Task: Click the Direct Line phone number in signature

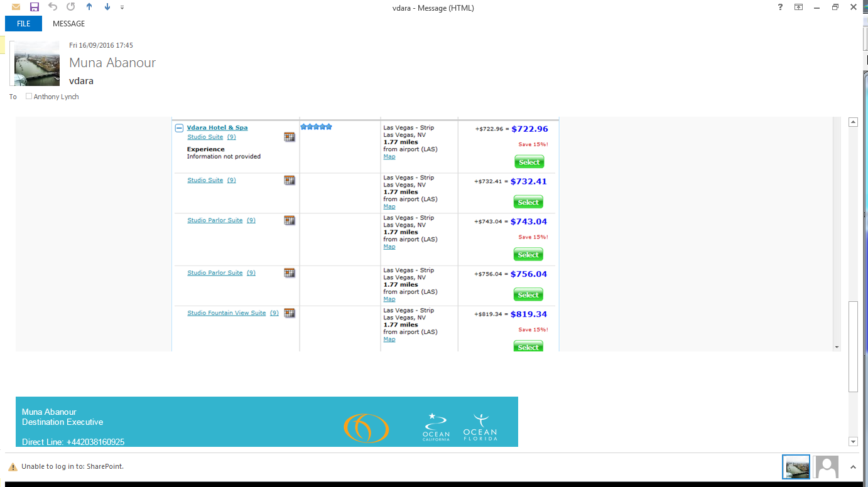Action: tap(95, 442)
